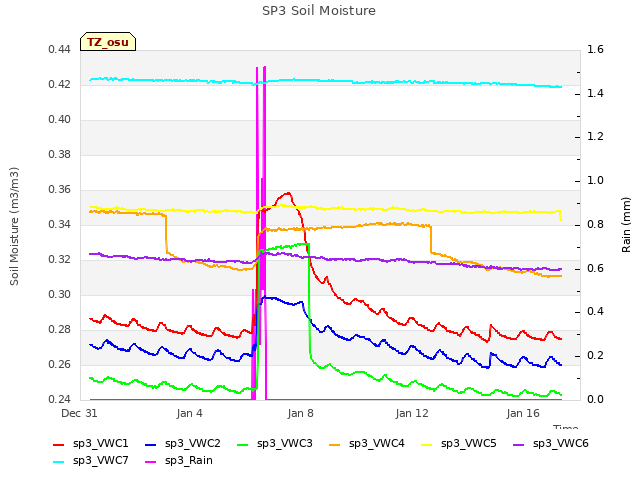The width and height of the screenshot is (640, 480).
Task: Click the 0.44 left axis value
Action: 59,49
